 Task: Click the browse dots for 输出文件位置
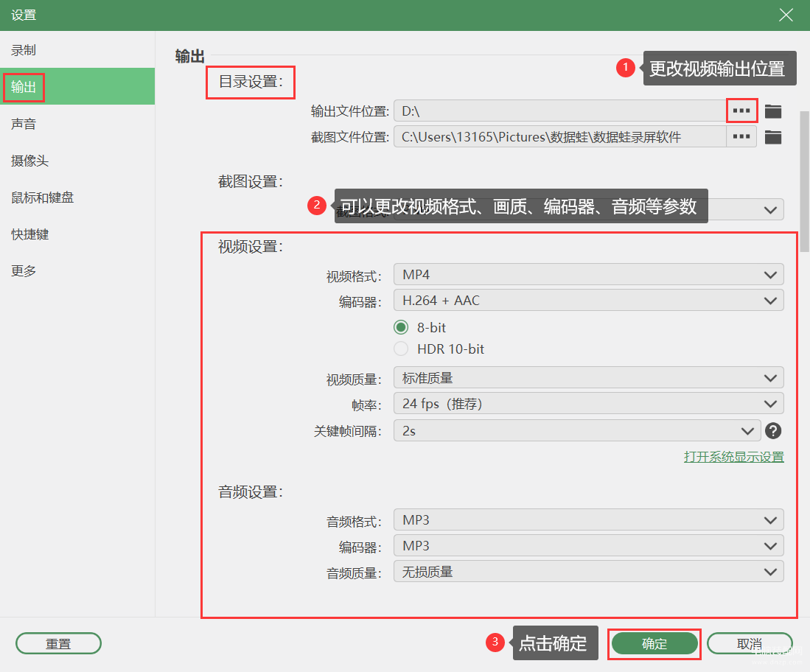[x=741, y=111]
